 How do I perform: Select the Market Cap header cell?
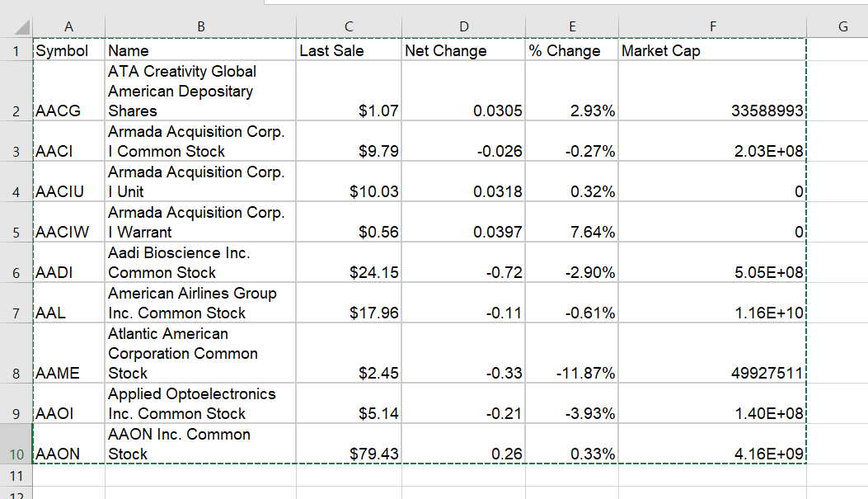tap(712, 51)
